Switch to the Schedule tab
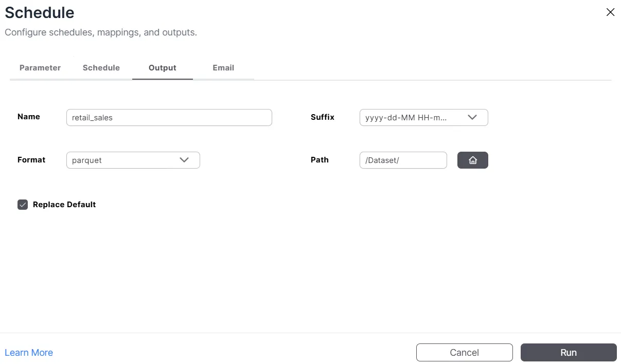The width and height of the screenshot is (621, 364). click(101, 68)
